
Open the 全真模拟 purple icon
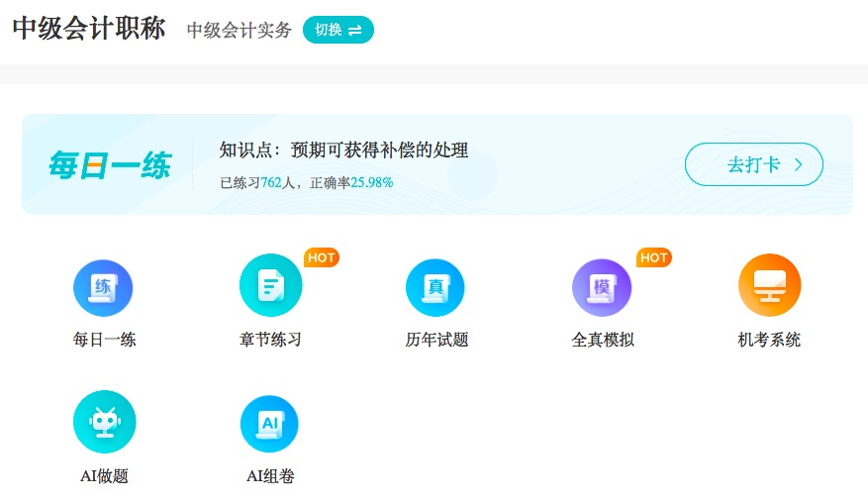click(602, 288)
